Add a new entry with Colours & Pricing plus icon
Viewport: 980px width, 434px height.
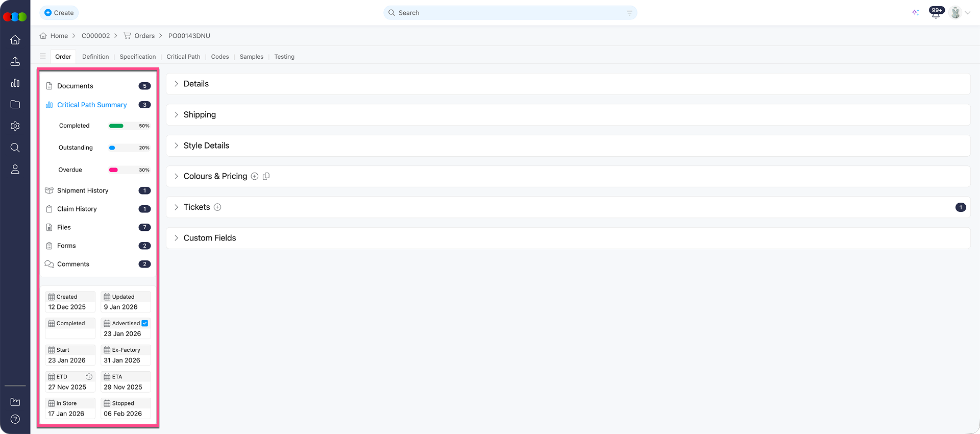(255, 176)
